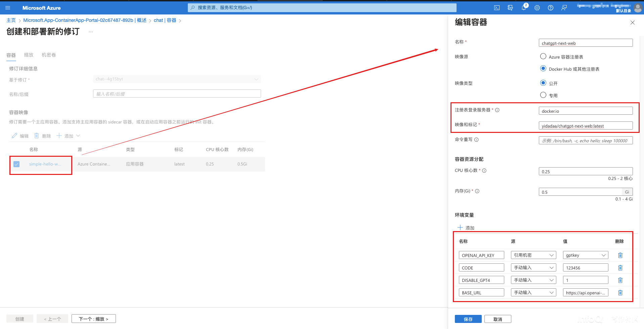Click info icon next to 内存(Gi)
The image size is (644, 329).
[477, 191]
